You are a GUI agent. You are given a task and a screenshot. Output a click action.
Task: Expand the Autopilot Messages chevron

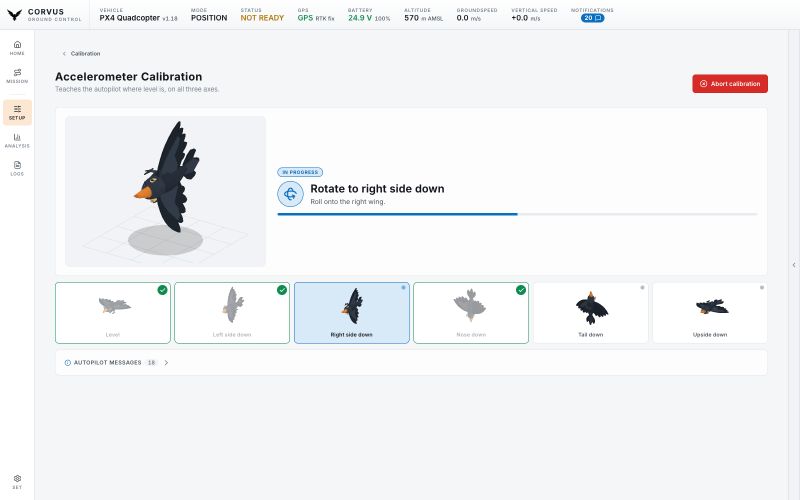pos(166,363)
